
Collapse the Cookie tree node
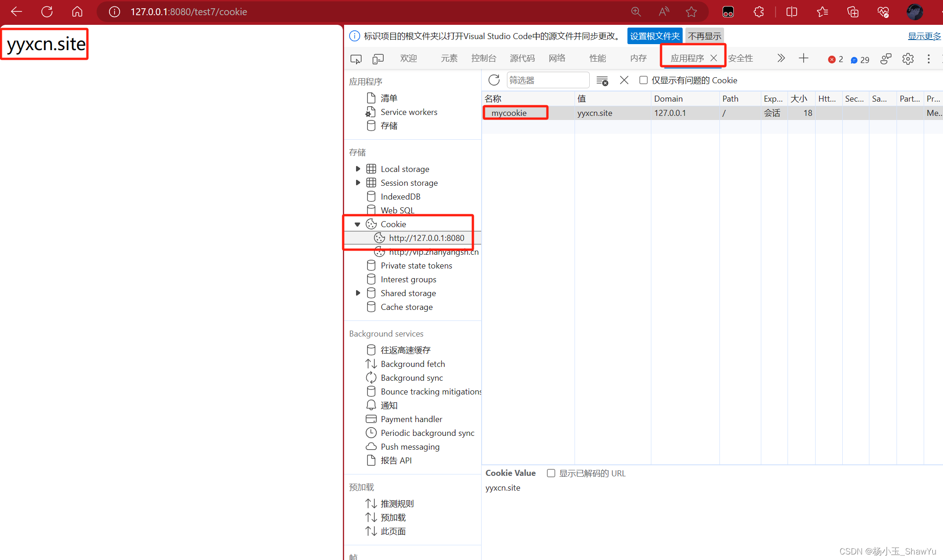(357, 224)
